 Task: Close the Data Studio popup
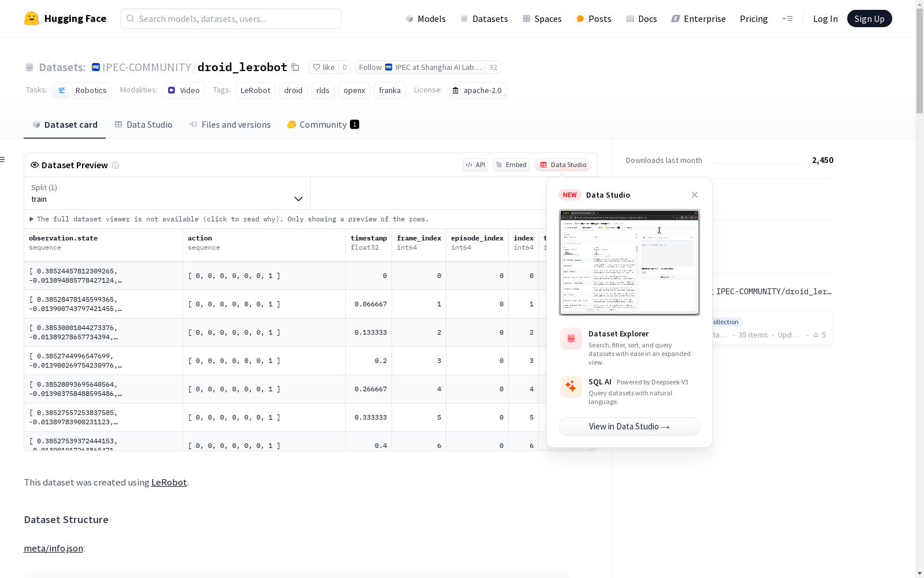(695, 195)
